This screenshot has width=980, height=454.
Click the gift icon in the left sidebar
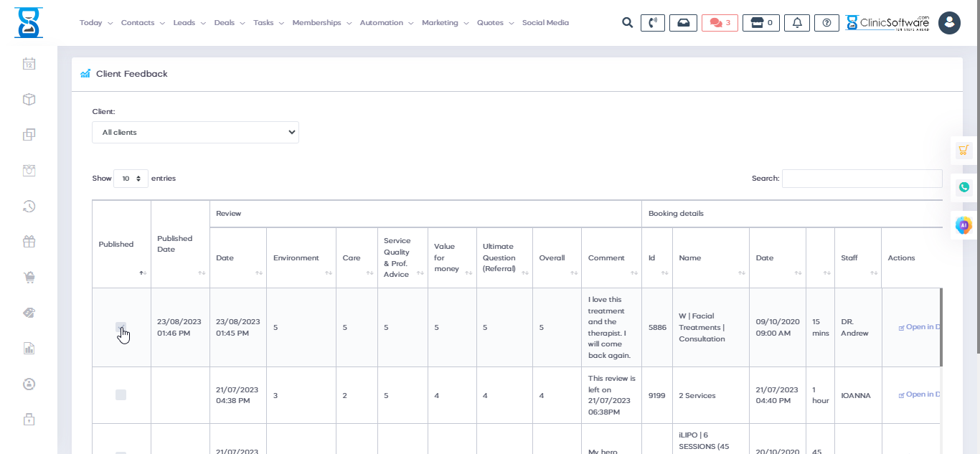pyautogui.click(x=29, y=242)
